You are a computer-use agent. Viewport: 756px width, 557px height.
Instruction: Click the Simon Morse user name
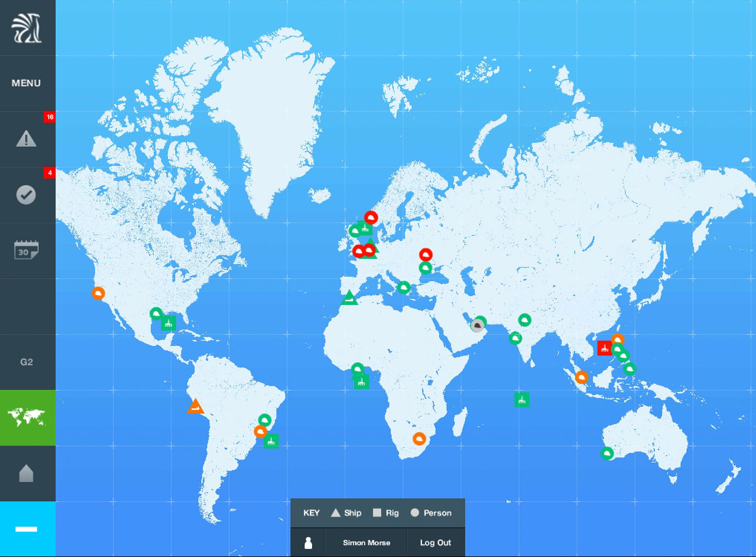pyautogui.click(x=367, y=543)
